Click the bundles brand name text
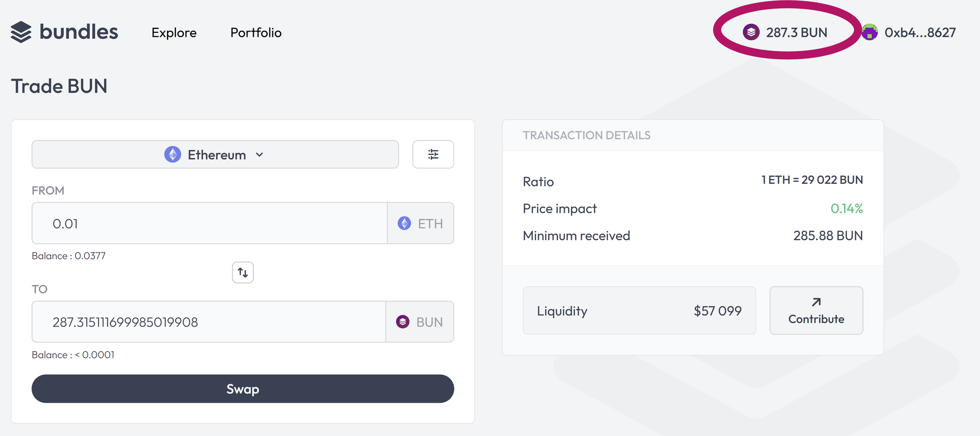This screenshot has width=980, height=436. point(79,32)
